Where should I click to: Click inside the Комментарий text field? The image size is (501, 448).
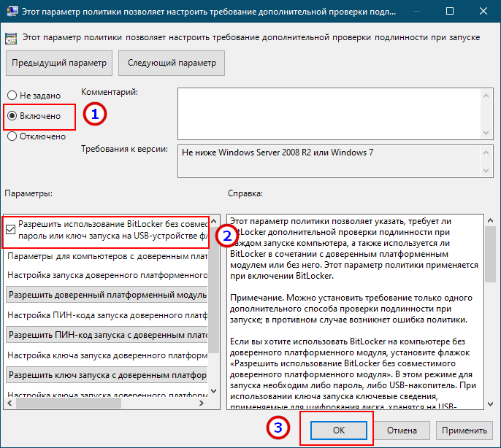pyautogui.click(x=329, y=114)
